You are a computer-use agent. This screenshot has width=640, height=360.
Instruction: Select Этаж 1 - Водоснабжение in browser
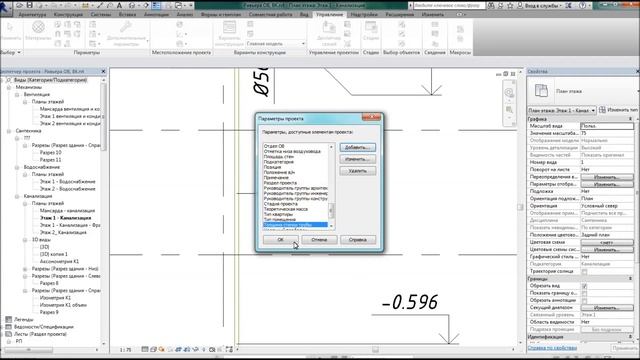point(67,182)
